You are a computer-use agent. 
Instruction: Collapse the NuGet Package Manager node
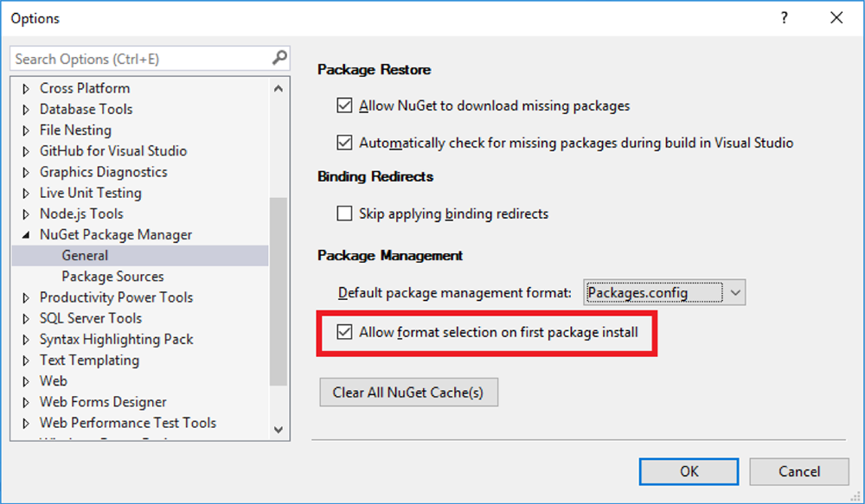pos(26,235)
